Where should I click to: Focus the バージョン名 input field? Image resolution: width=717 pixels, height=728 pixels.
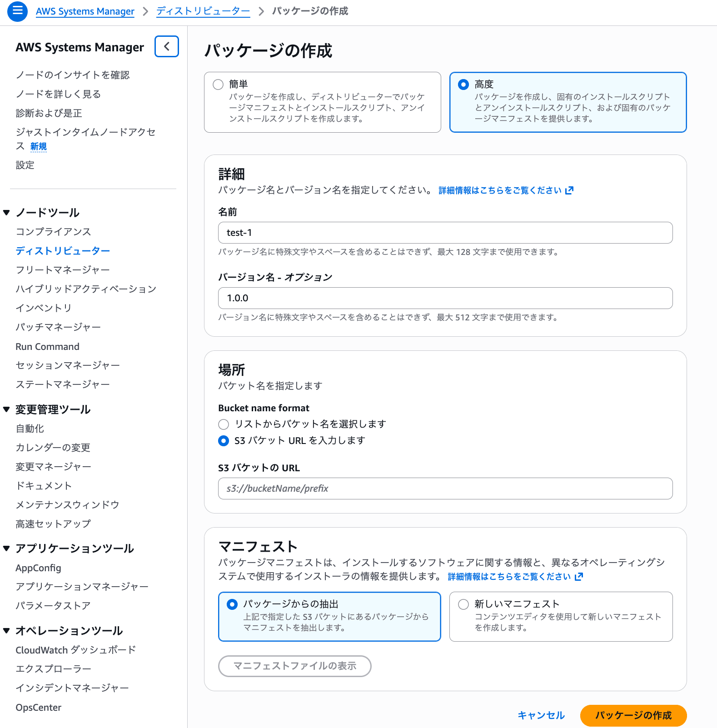445,298
